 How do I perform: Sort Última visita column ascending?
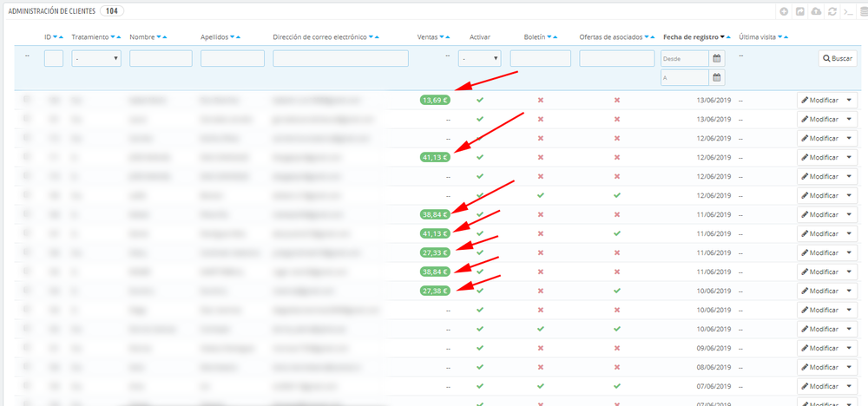coord(786,37)
